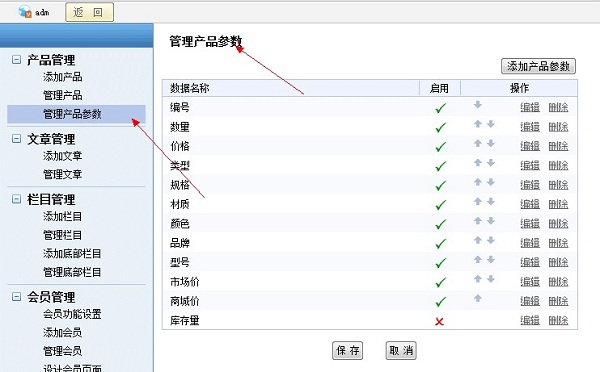This screenshot has height=372, width=600.
Task: Click the 返回 back button
Action: pos(90,12)
